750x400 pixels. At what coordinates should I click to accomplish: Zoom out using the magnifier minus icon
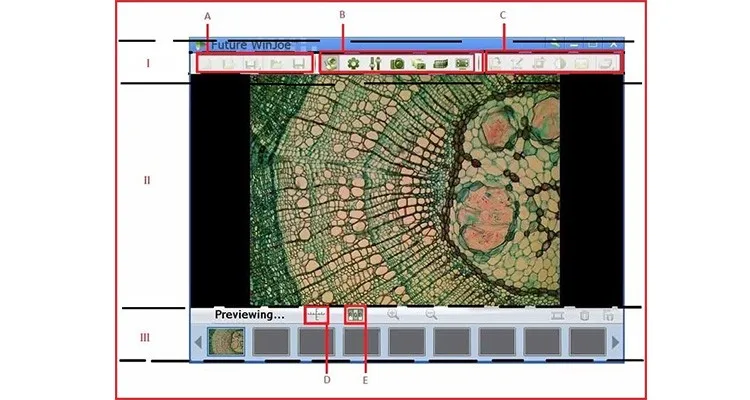[432, 314]
